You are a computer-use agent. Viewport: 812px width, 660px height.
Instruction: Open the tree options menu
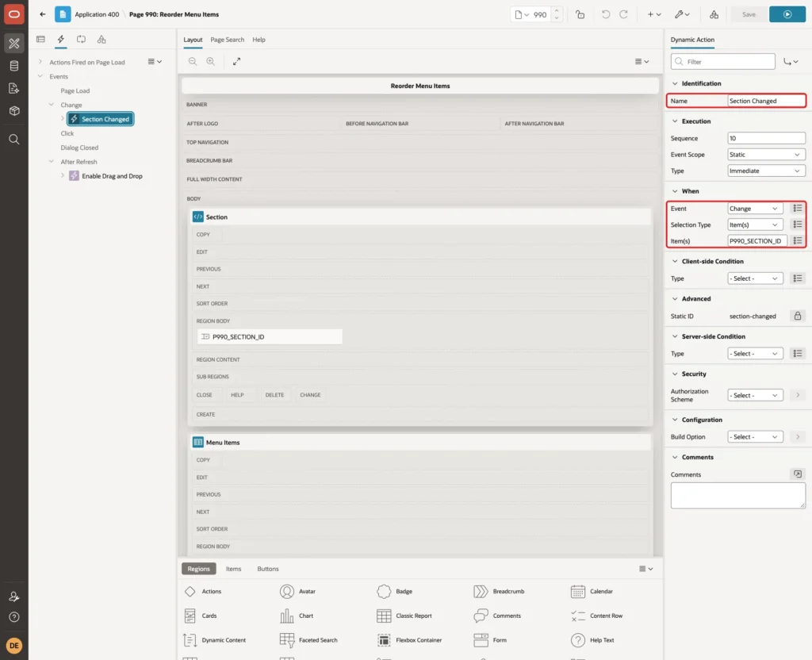pos(155,62)
